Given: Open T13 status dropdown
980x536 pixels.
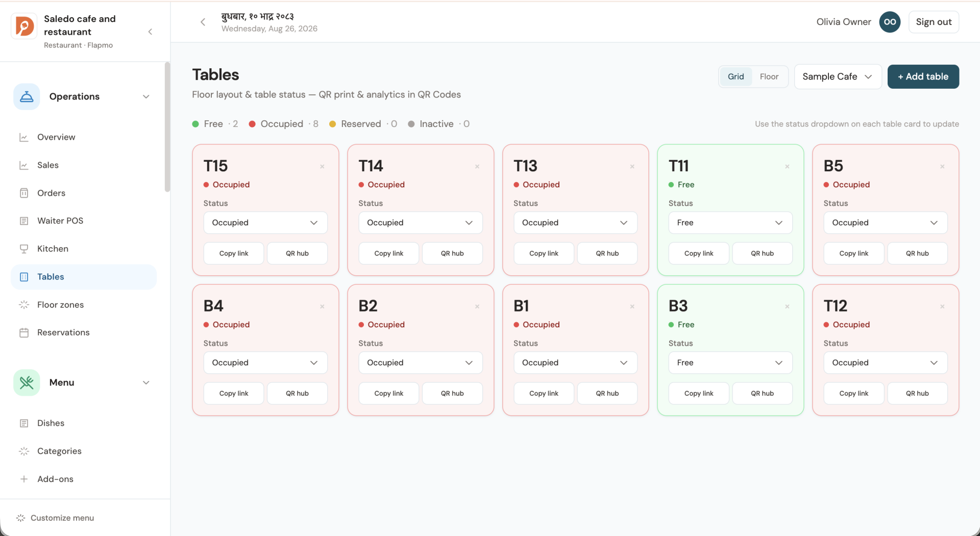Looking at the screenshot, I should [575, 223].
